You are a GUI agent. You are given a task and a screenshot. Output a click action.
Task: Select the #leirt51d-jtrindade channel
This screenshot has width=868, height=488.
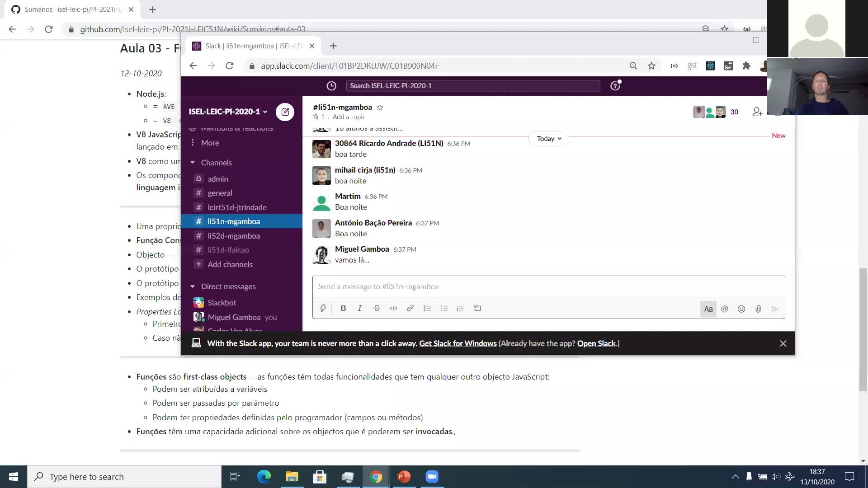(237, 207)
